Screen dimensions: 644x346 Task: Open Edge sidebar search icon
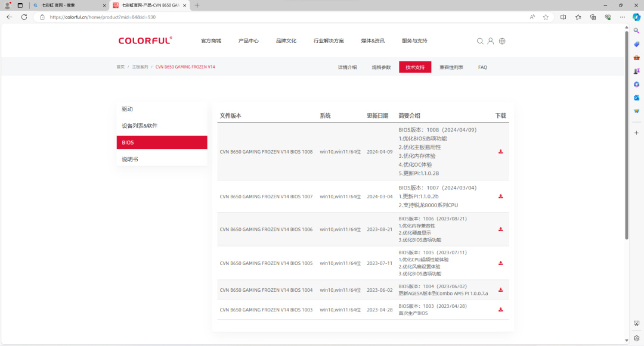636,31
